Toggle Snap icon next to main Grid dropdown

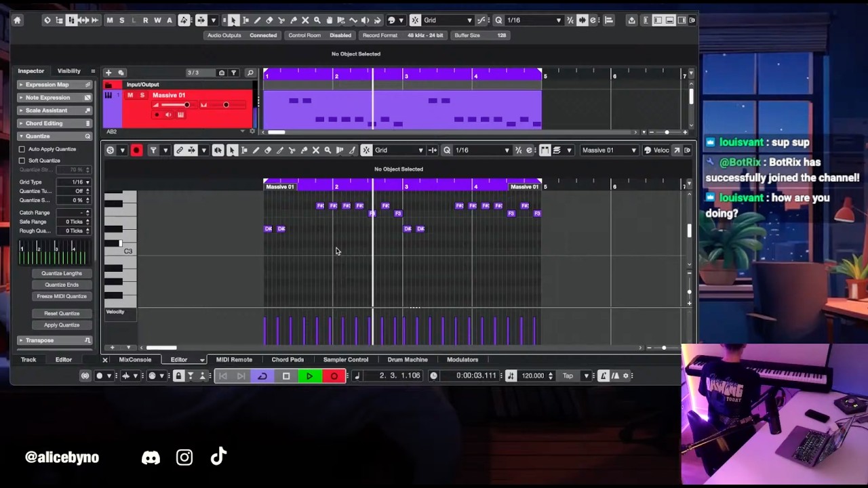pyautogui.click(x=414, y=20)
